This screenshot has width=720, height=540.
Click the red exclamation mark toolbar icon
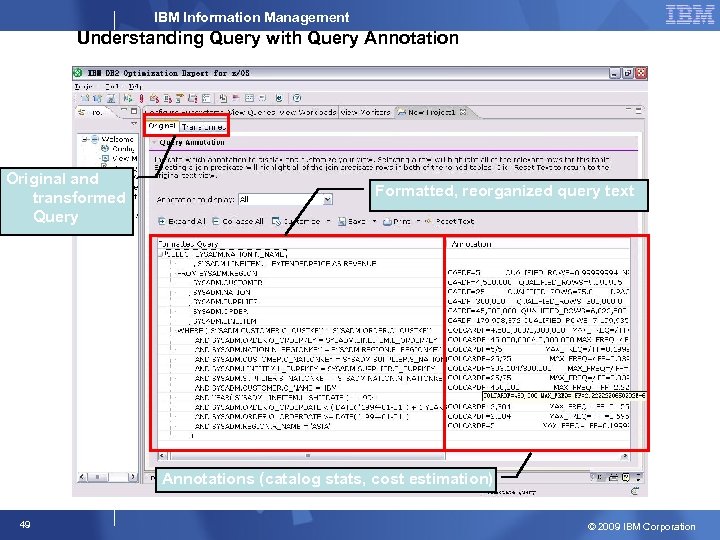(x=141, y=98)
